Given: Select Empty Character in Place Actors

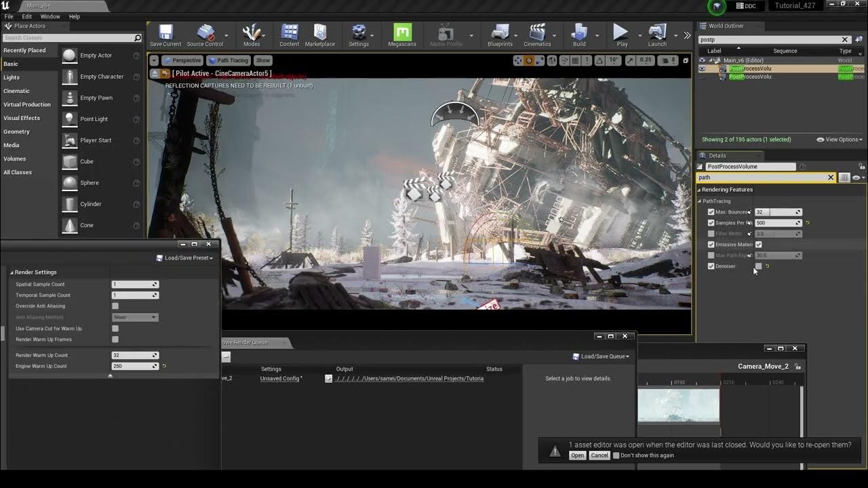Looking at the screenshot, I should coord(102,77).
